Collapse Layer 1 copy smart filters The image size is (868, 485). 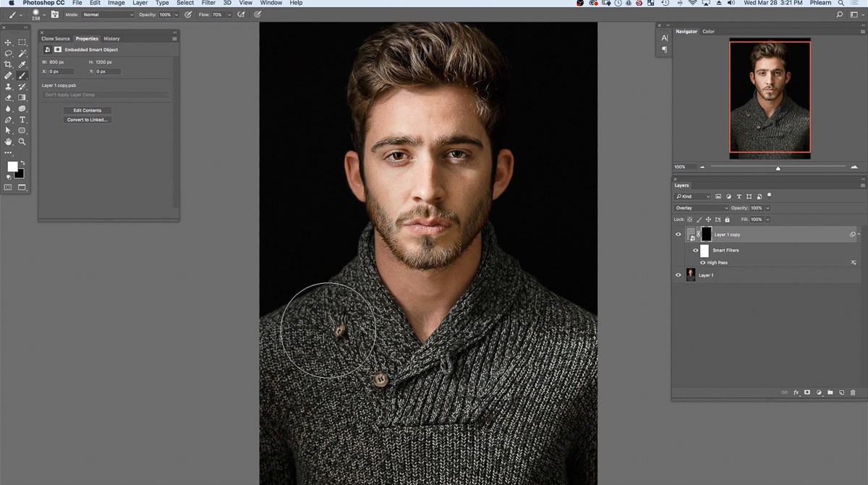tap(859, 235)
